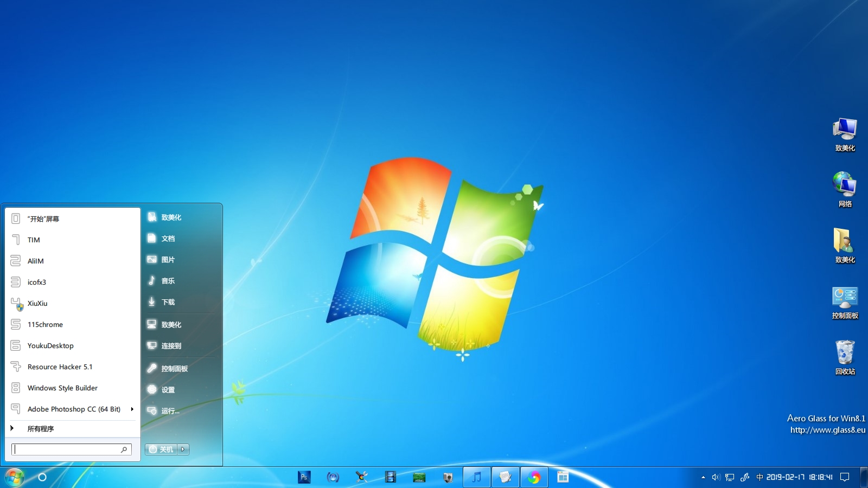Open 致美化 computer entry below 下载
The height and width of the screenshot is (488, 868).
pyautogui.click(x=182, y=325)
